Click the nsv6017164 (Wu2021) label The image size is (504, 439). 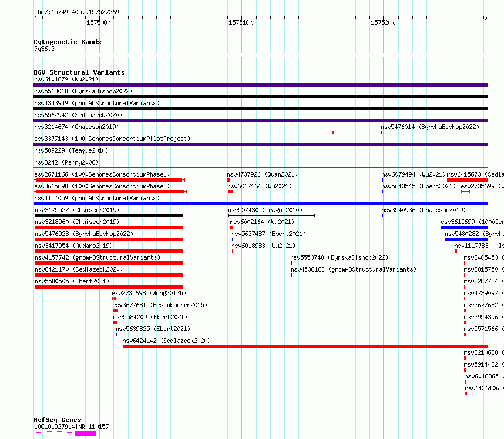tap(259, 186)
